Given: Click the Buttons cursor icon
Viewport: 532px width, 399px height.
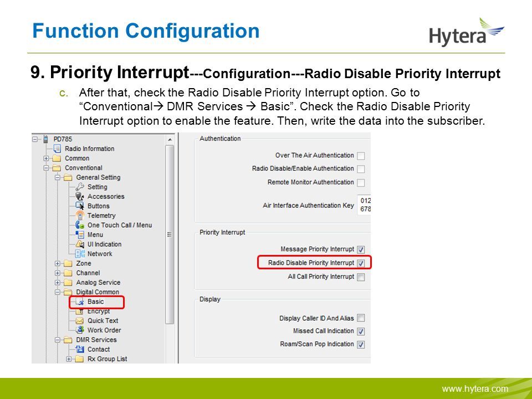Looking at the screenshot, I should (x=80, y=206).
